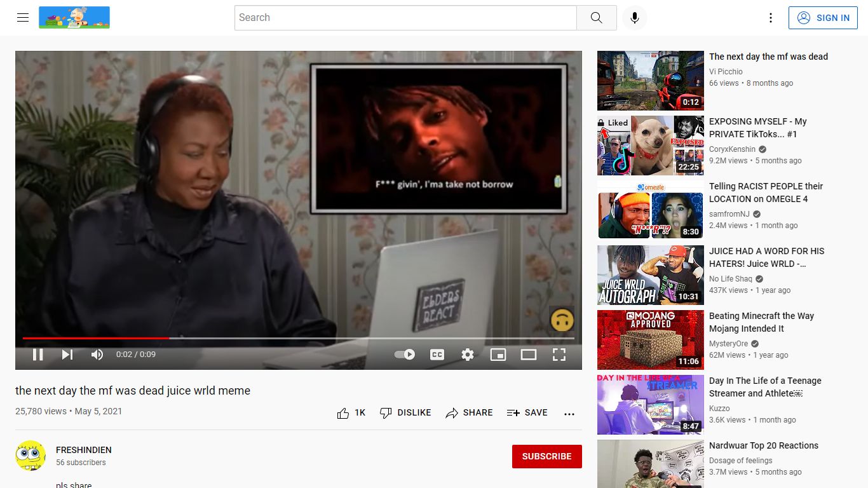Open the three-dot settings menu in header
Image resolution: width=868 pixels, height=488 pixels.
[770, 18]
